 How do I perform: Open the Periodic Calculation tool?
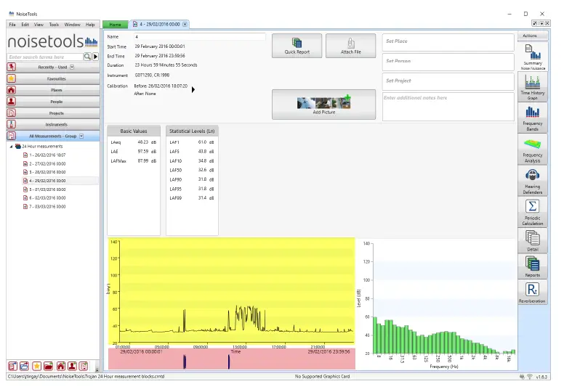coord(532,212)
